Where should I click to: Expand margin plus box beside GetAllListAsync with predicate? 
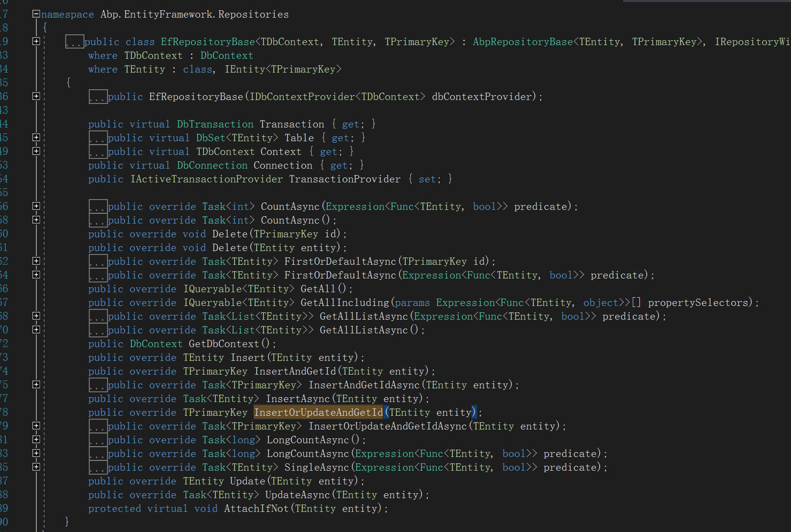click(36, 316)
